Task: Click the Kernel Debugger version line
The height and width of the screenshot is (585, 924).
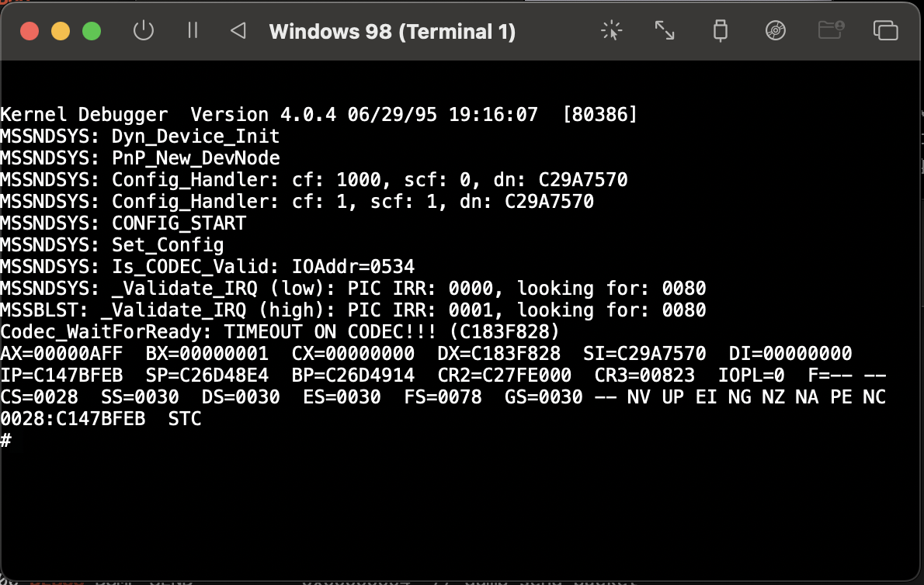Action: [x=318, y=115]
